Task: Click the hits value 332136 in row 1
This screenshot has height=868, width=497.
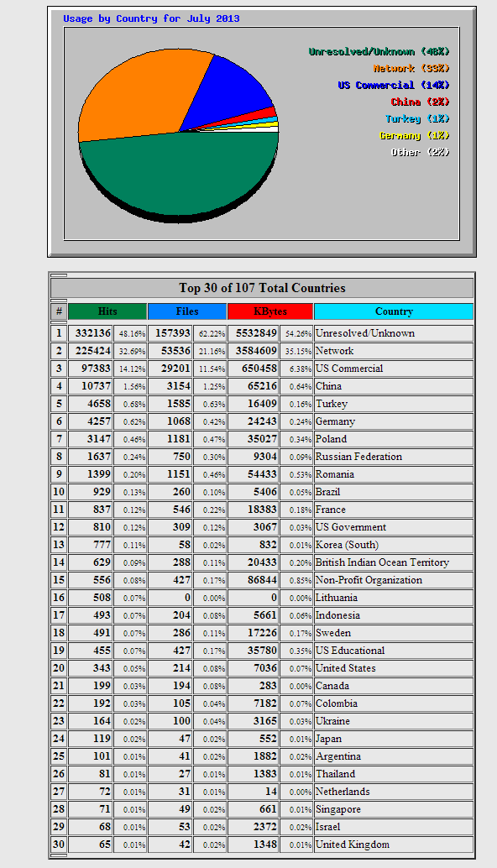Action: point(90,333)
